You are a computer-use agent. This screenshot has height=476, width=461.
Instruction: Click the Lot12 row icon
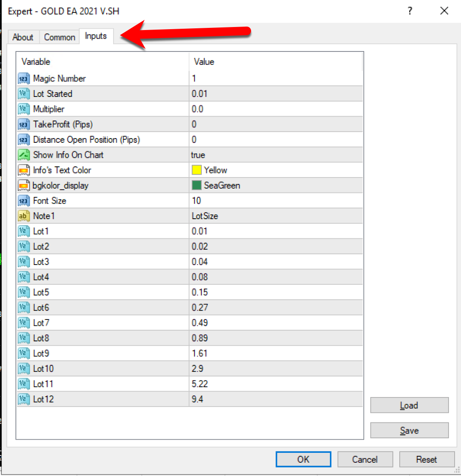[x=24, y=399]
